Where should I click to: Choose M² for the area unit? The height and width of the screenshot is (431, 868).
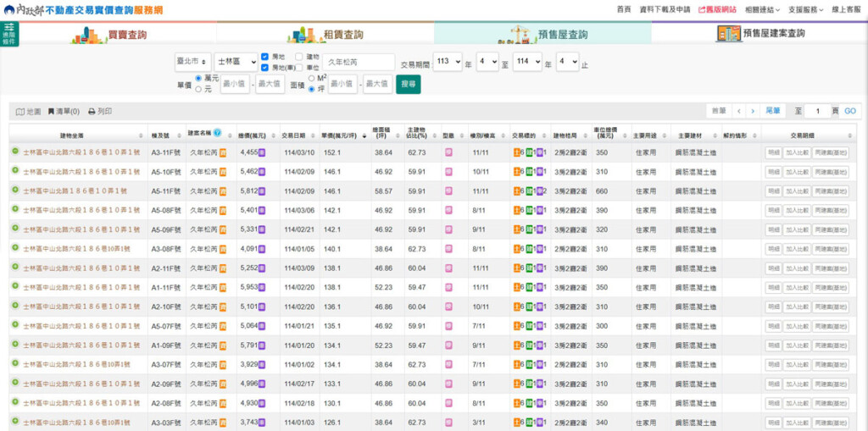point(312,78)
